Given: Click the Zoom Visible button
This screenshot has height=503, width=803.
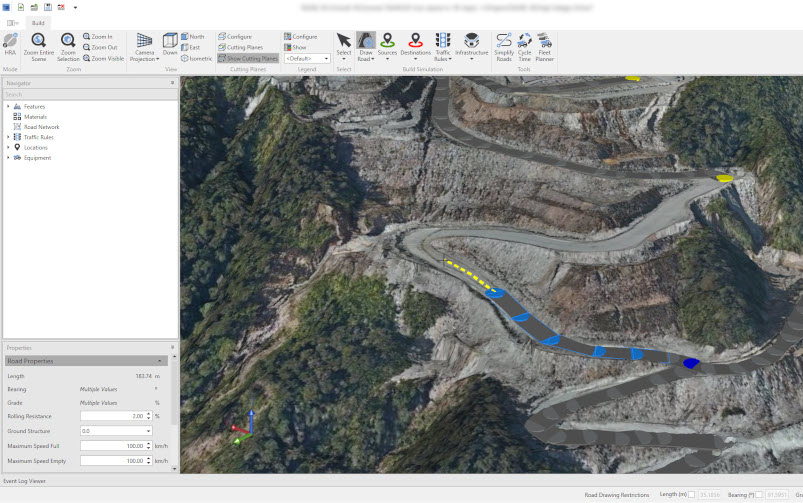Looking at the screenshot, I should point(104,58).
